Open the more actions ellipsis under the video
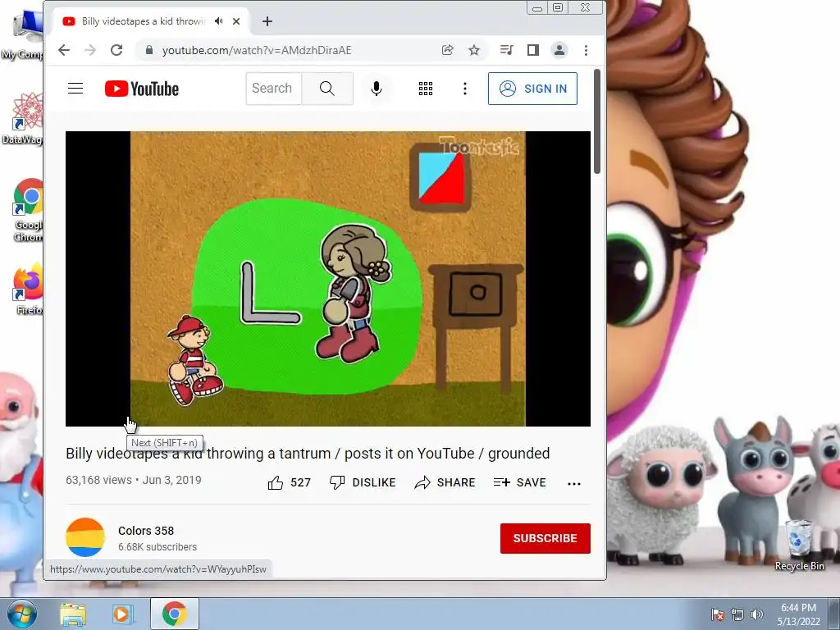840x630 pixels. click(574, 484)
